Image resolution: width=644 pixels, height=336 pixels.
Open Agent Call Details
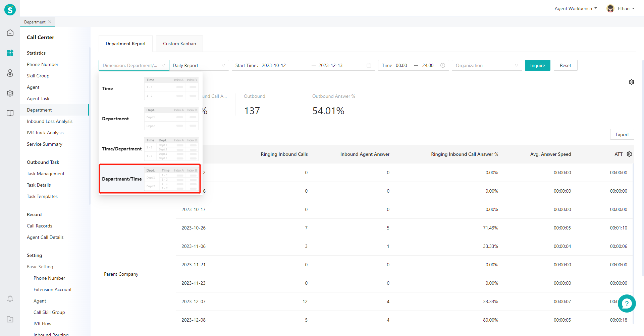coord(45,237)
